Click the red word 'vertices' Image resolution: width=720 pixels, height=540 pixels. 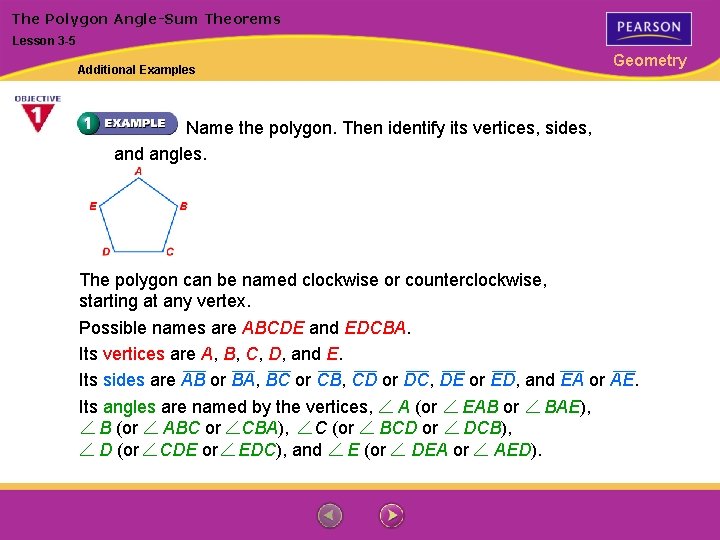134,354
